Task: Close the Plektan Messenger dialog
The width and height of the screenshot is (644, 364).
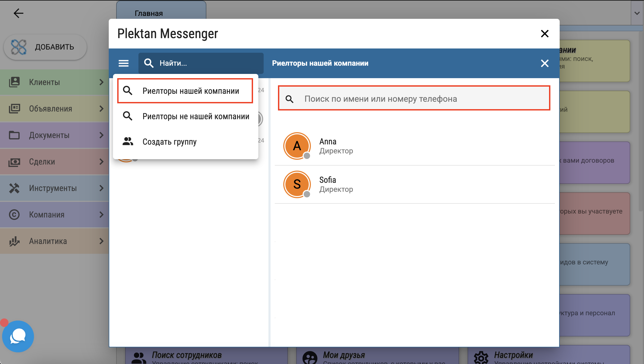Action: [x=545, y=34]
